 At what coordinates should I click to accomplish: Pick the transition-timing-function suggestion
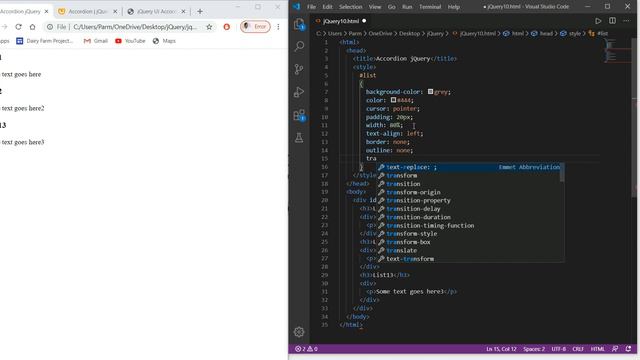[469, 225]
